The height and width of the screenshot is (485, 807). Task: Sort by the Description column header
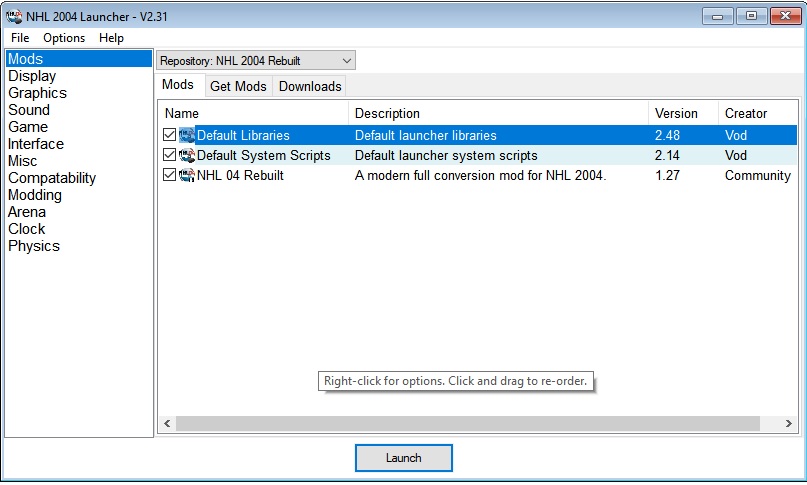[x=499, y=113]
